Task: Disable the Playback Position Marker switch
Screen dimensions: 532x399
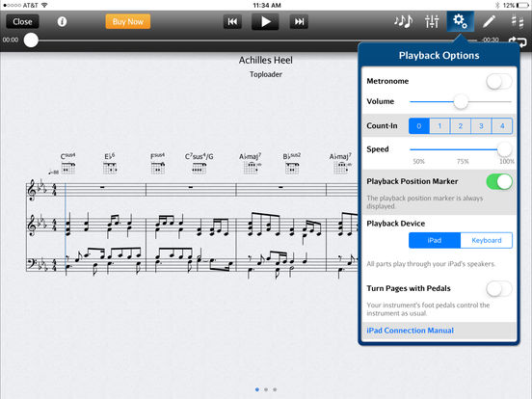Action: (x=499, y=182)
